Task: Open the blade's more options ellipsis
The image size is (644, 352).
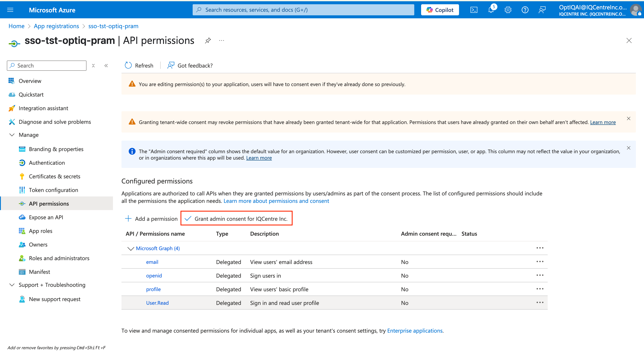Action: (221, 40)
